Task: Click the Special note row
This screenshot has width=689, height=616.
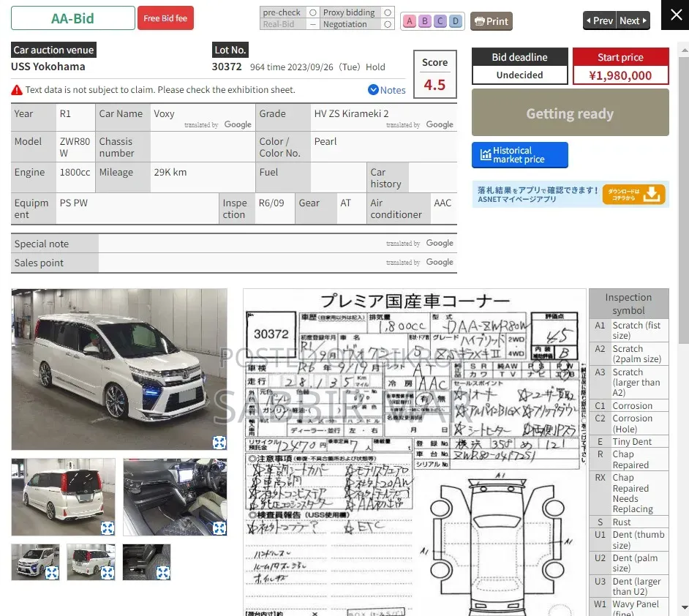Action: tap(234, 244)
